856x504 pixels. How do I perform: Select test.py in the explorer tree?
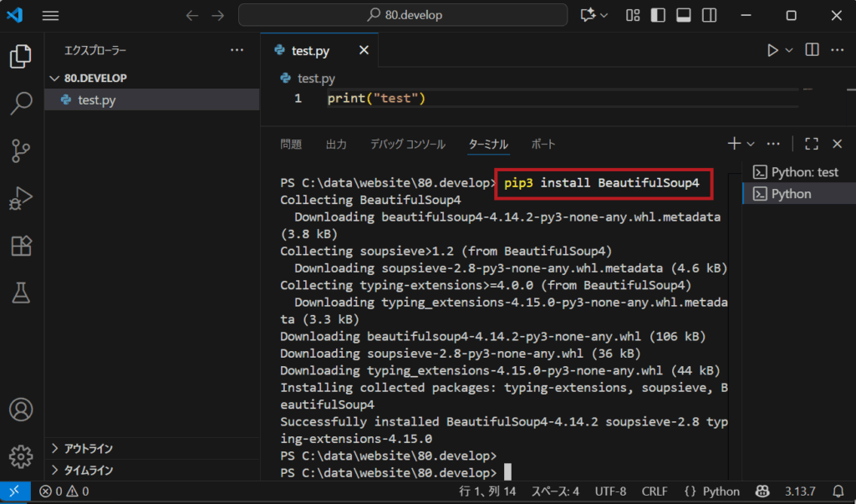(97, 99)
